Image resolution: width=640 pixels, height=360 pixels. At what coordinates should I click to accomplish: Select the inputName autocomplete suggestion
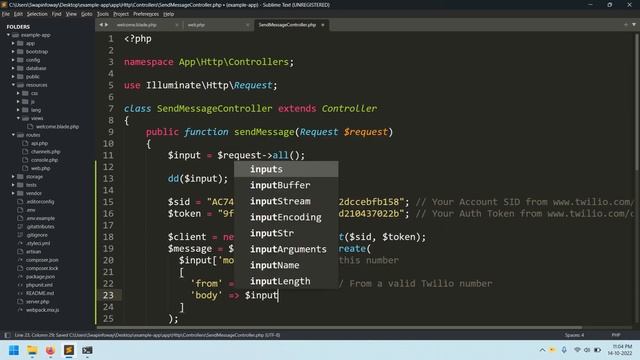[x=286, y=265]
